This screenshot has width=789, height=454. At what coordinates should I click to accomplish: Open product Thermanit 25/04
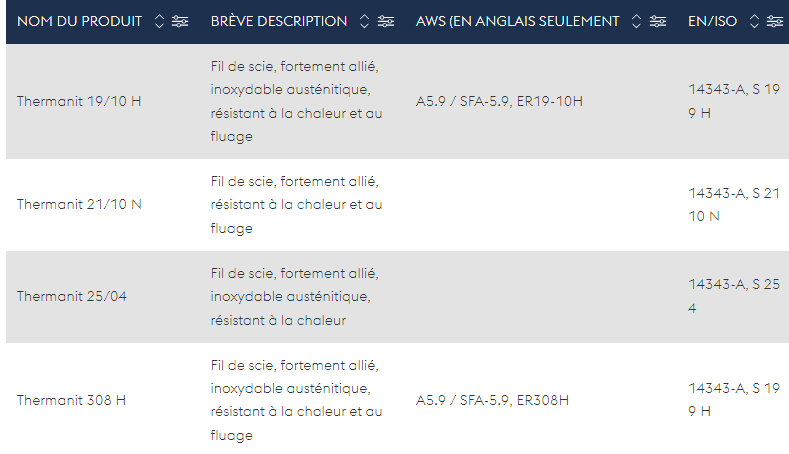click(71, 296)
